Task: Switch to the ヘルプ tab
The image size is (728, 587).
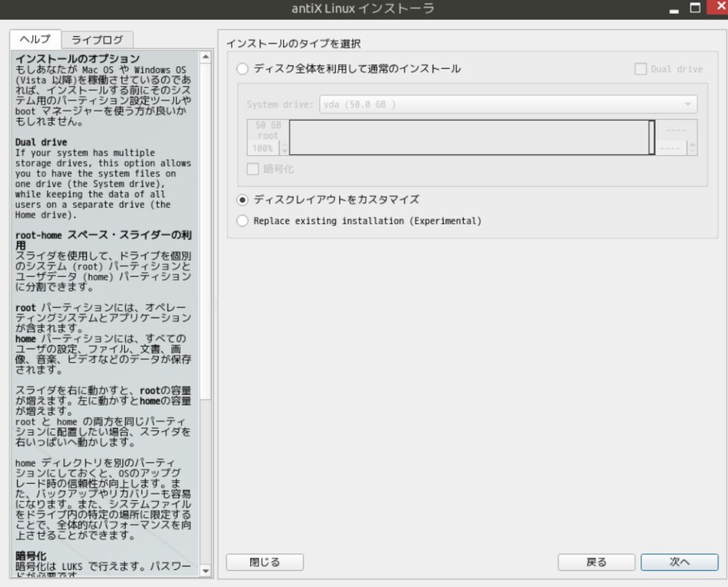Action: (x=36, y=40)
